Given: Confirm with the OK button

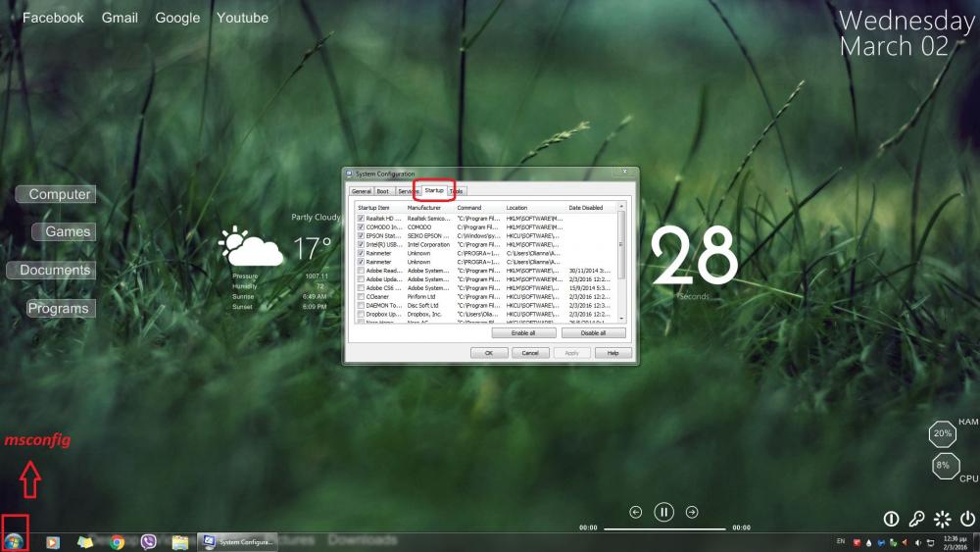Looking at the screenshot, I should pos(489,353).
